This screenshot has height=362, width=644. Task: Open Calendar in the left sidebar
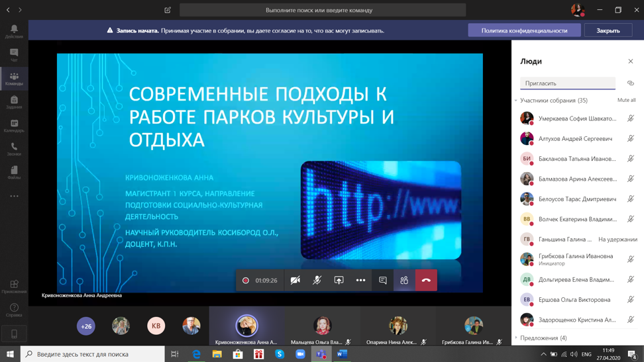coord(14,126)
